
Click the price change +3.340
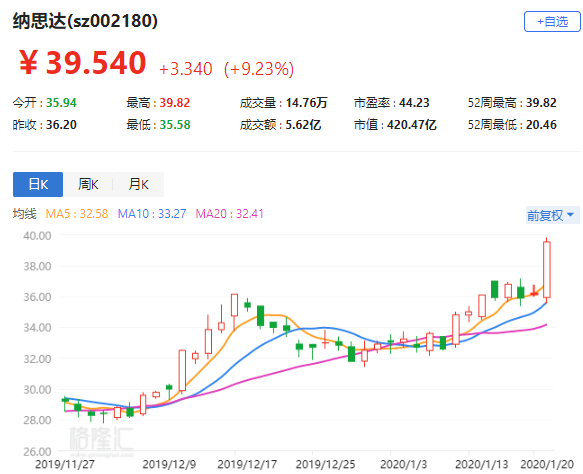point(186,69)
